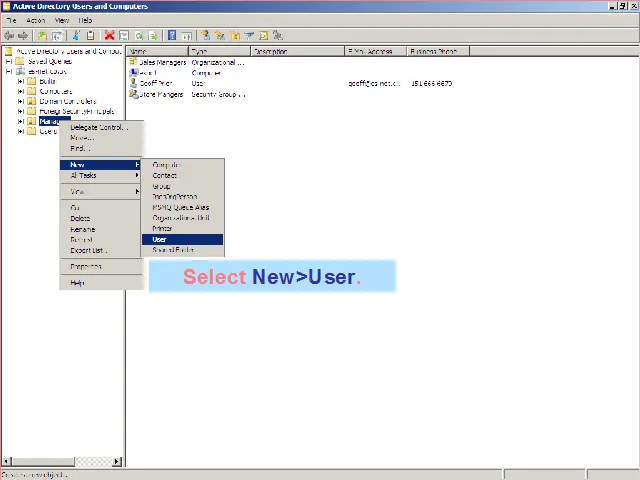Sort by the Type column header
This screenshot has height=480, width=640.
pos(219,51)
